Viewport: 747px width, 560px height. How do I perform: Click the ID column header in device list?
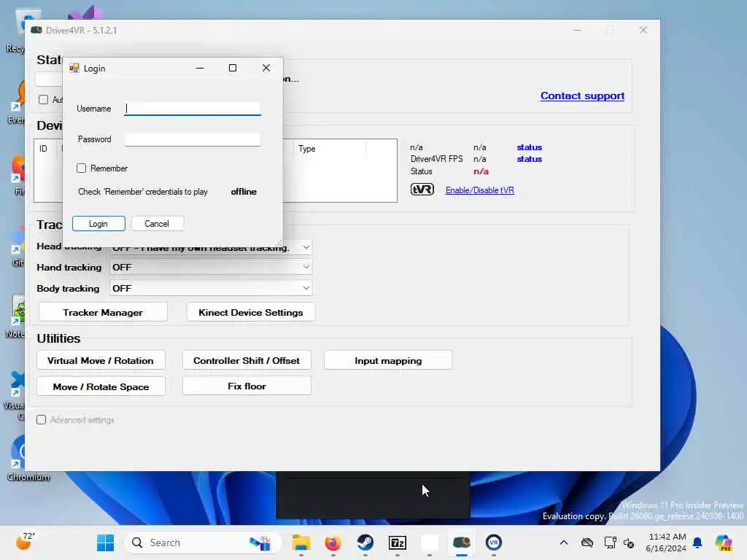point(43,149)
